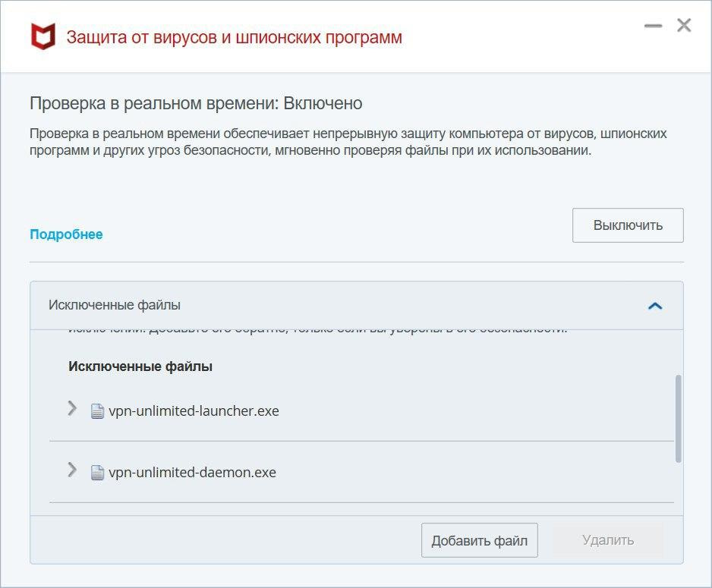Click the Проверка в реальном времени heading
Viewport: 712px width, 588px height.
[196, 103]
